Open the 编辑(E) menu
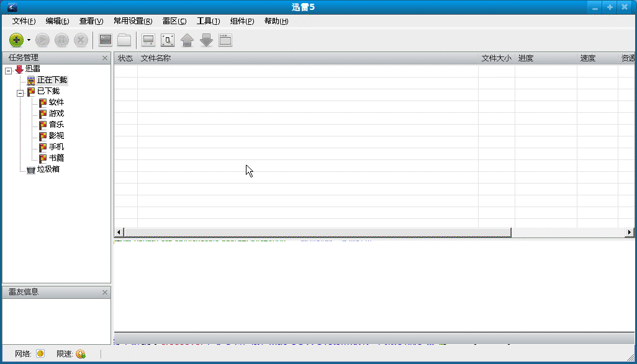Image resolution: width=637 pixels, height=364 pixels. (x=57, y=21)
